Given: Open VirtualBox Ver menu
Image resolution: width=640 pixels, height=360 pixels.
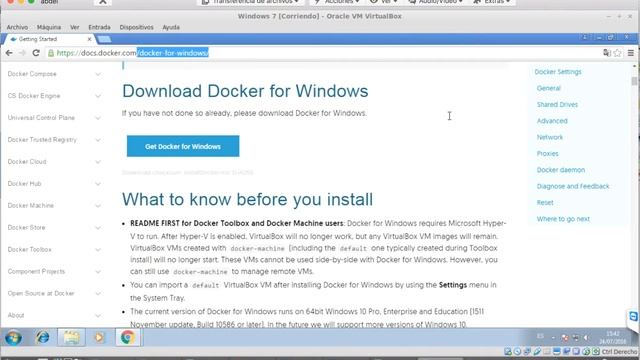Looking at the screenshot, I should click(75, 27).
